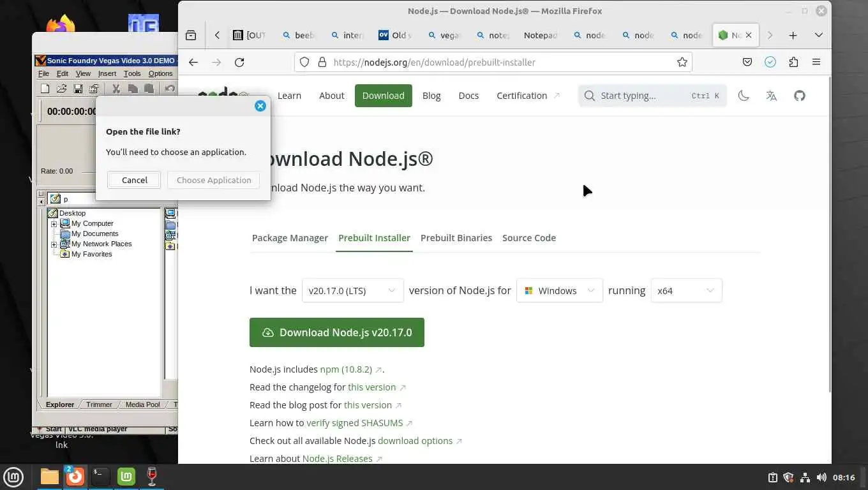Viewport: 868px width, 490px height.
Task: Expand My Network Places in Vegas tree
Action: coord(54,244)
